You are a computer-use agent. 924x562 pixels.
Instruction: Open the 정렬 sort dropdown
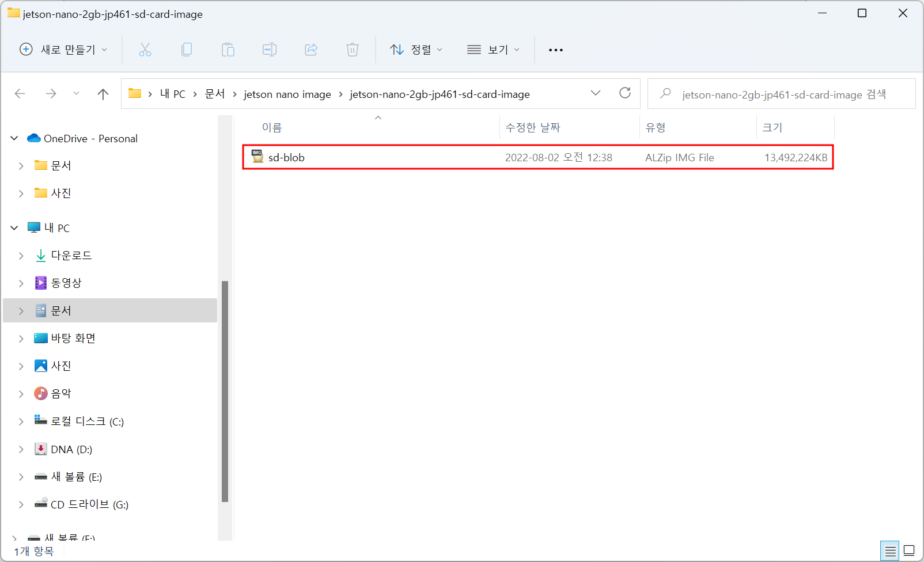pyautogui.click(x=416, y=50)
